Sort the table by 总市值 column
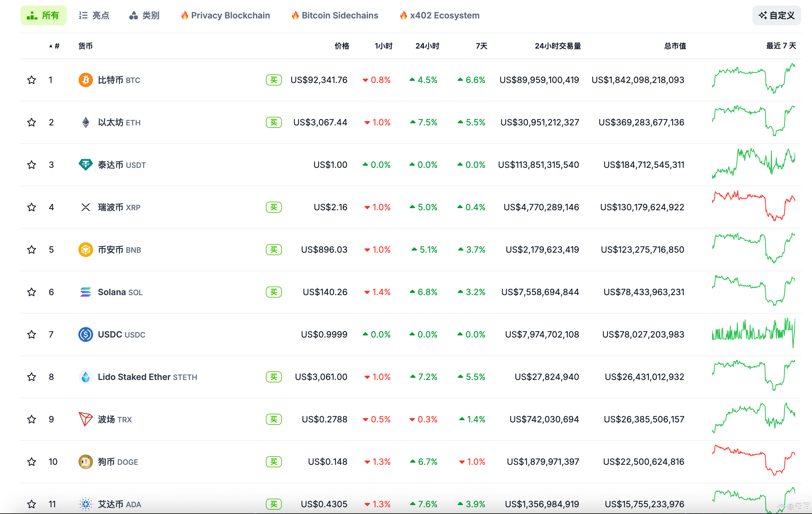812x514 pixels. pos(675,46)
